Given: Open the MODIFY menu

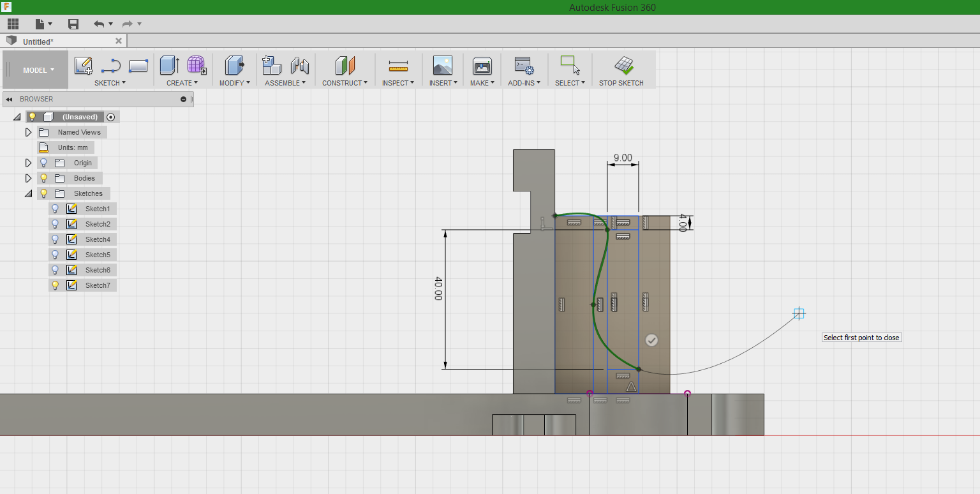Looking at the screenshot, I should coord(234,83).
